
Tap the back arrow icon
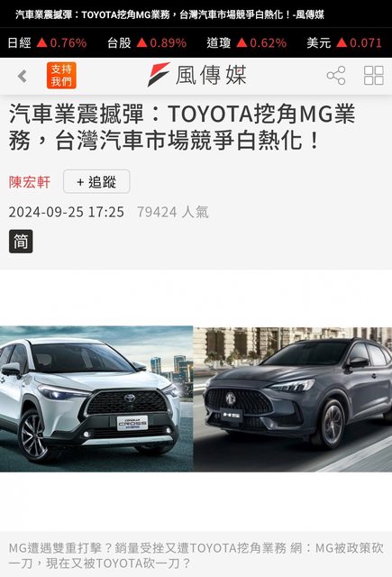pyautogui.click(x=23, y=76)
